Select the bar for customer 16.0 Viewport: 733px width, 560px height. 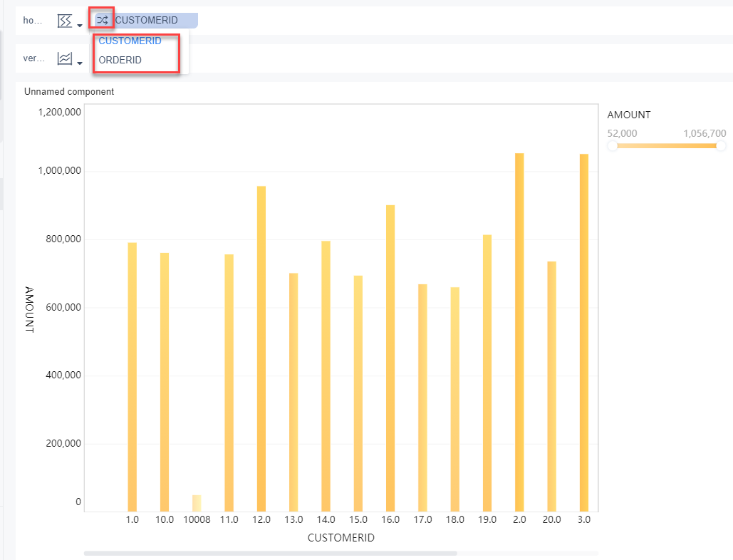(390, 358)
